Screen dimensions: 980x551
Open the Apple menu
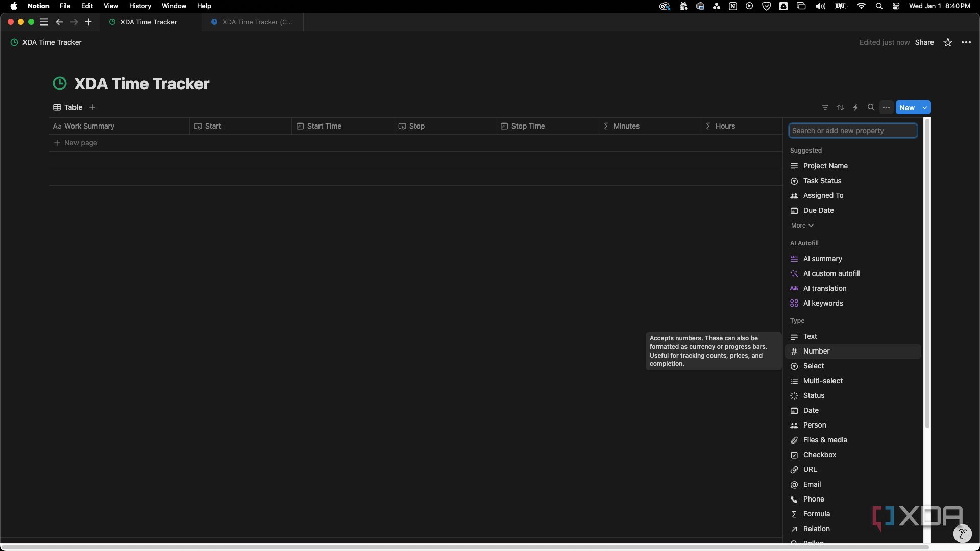14,6
